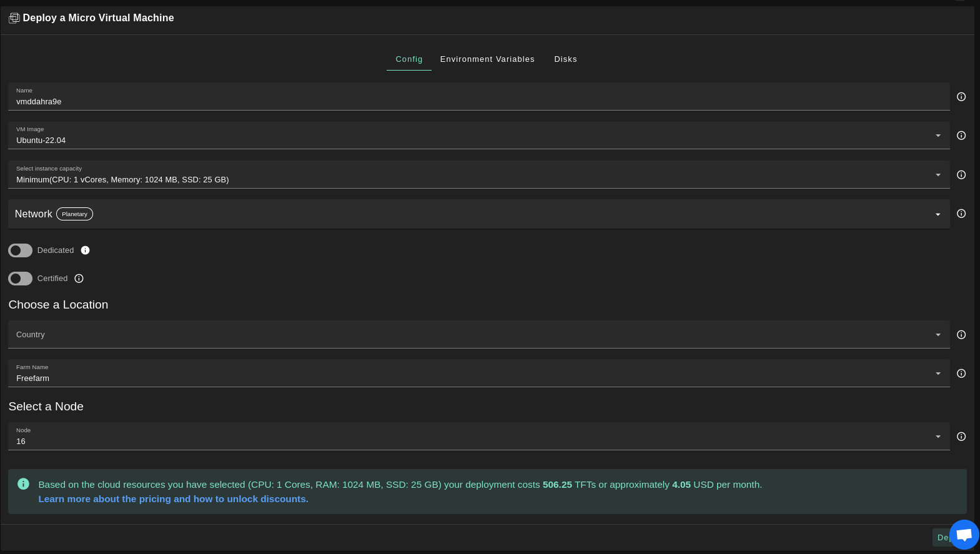This screenshot has height=554, width=980.
Task: Switch to Environment Variables tab
Action: pyautogui.click(x=487, y=59)
